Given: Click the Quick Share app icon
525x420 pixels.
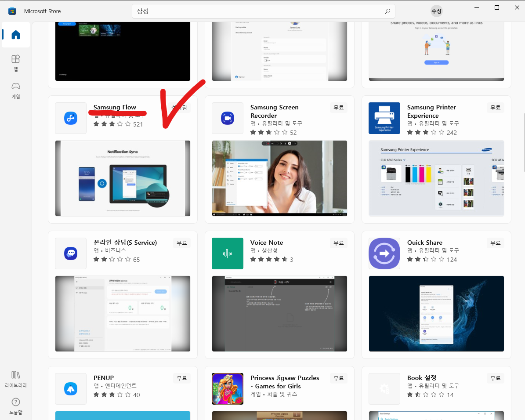Looking at the screenshot, I should pyautogui.click(x=384, y=253).
